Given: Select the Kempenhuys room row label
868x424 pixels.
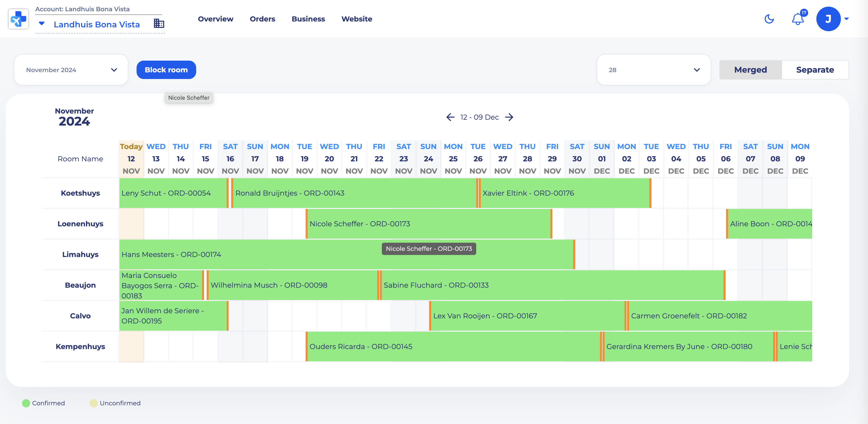Looking at the screenshot, I should (80, 347).
